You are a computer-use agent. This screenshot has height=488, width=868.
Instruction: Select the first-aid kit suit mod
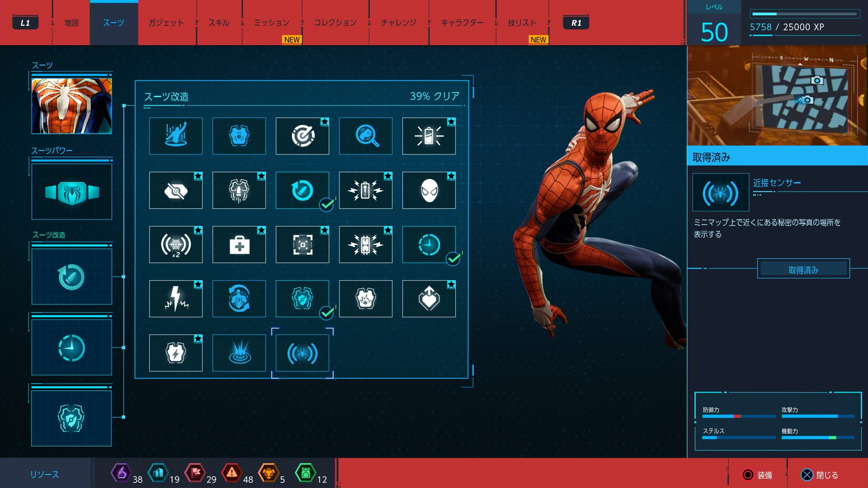point(239,244)
